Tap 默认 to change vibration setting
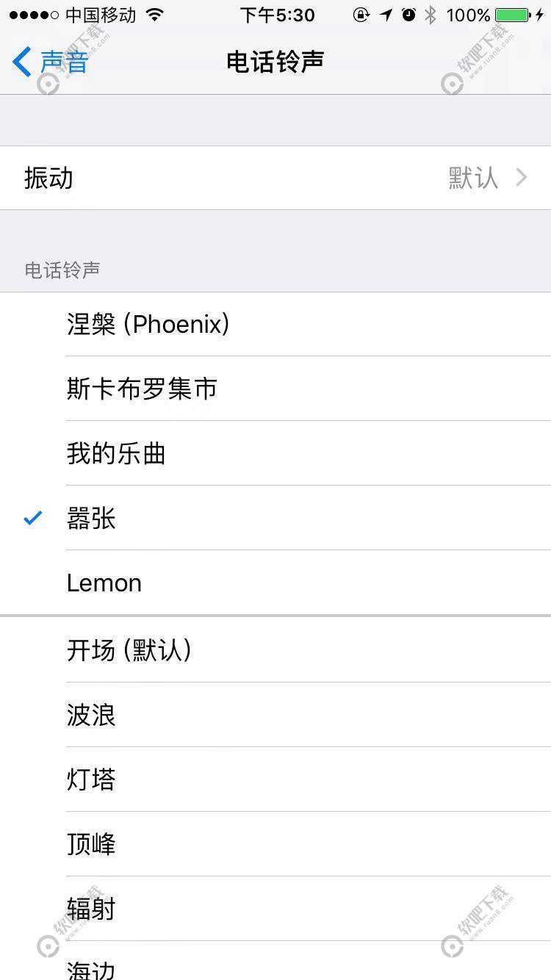Viewport: 551px width, 980px height. coord(472,177)
